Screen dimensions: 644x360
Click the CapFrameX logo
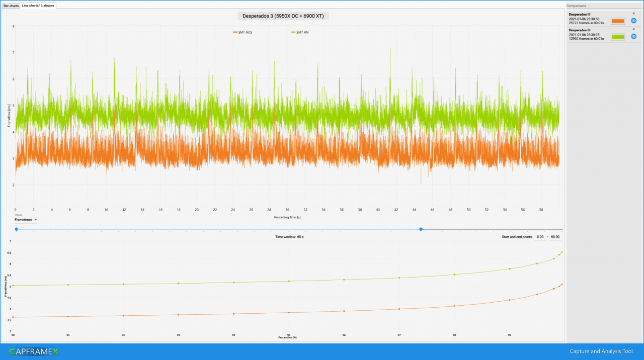click(34, 351)
